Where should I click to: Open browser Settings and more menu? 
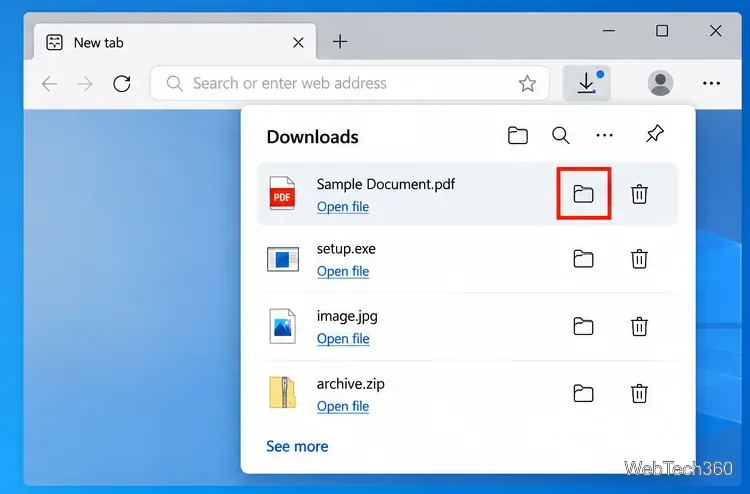(x=711, y=83)
